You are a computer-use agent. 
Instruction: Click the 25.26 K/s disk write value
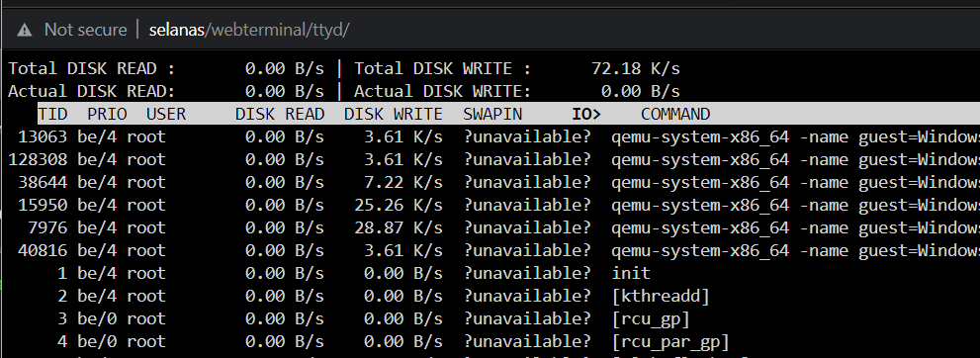399,205
